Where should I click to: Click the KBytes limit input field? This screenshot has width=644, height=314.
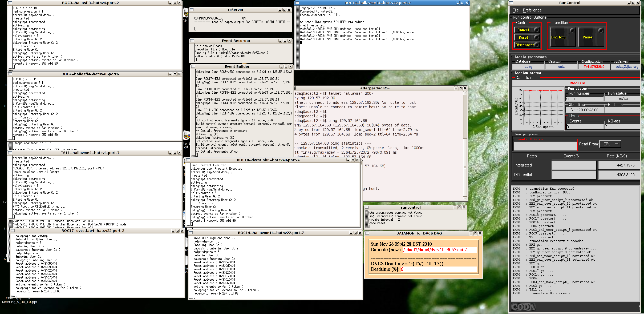click(x=622, y=127)
